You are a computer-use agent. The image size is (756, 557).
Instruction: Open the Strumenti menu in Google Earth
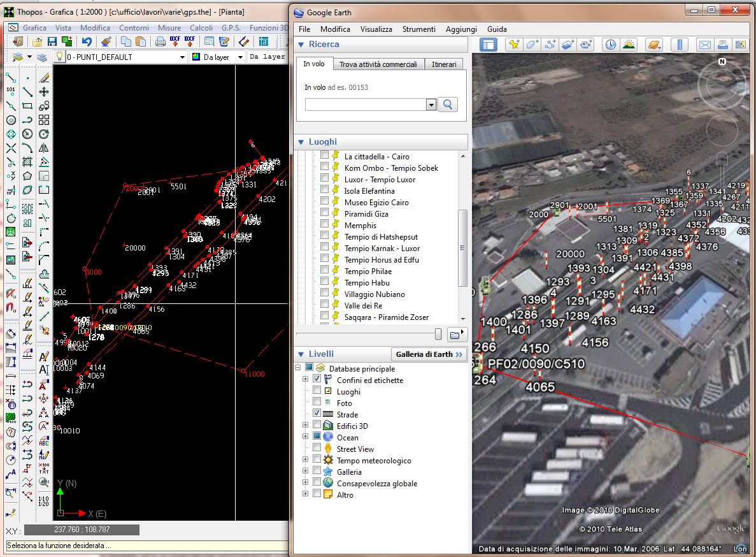(x=418, y=29)
